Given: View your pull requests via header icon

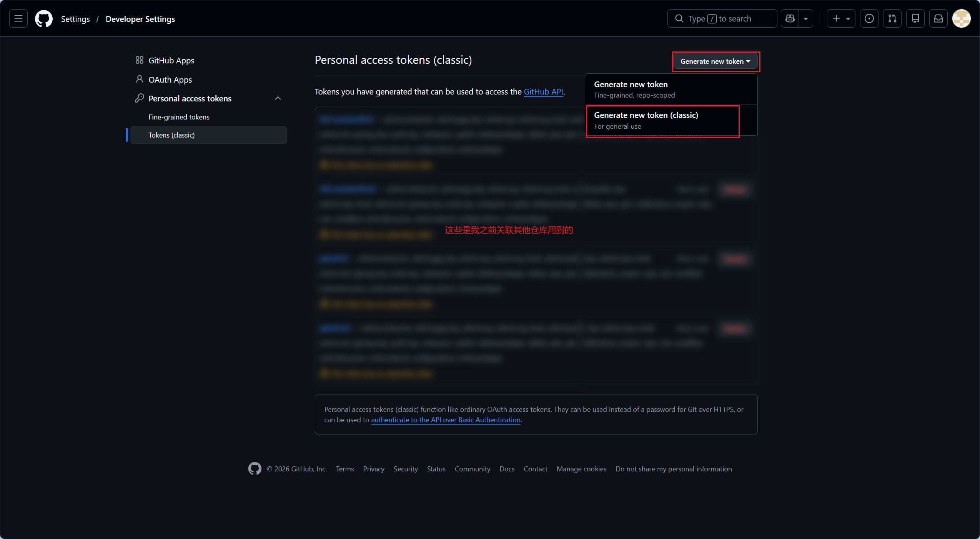Looking at the screenshot, I should click(x=892, y=18).
